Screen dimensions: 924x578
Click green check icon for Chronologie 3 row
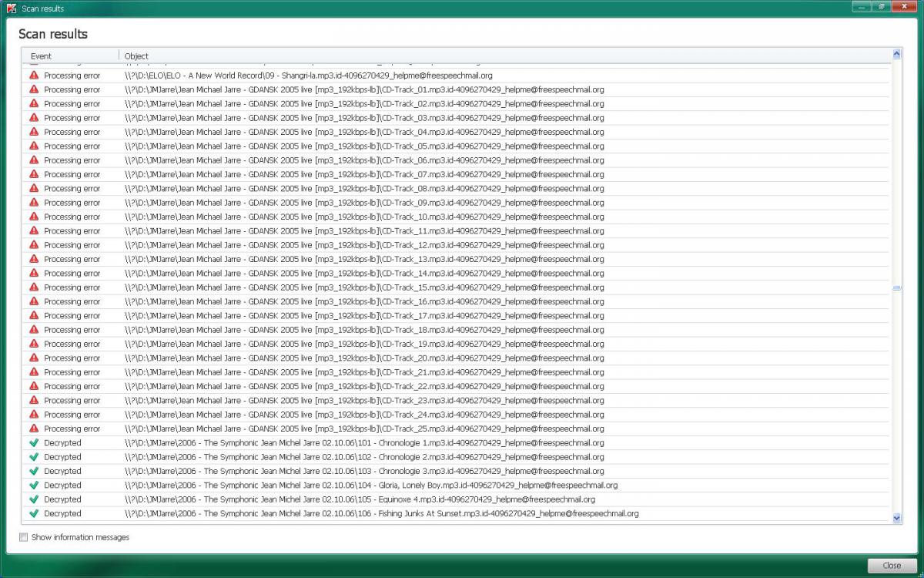tap(34, 471)
